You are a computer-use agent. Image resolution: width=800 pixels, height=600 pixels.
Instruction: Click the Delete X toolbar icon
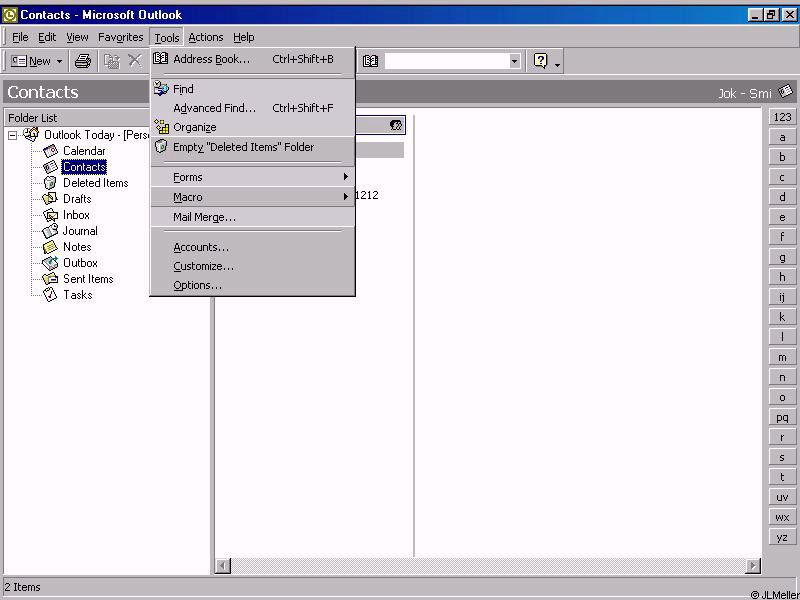click(135, 61)
